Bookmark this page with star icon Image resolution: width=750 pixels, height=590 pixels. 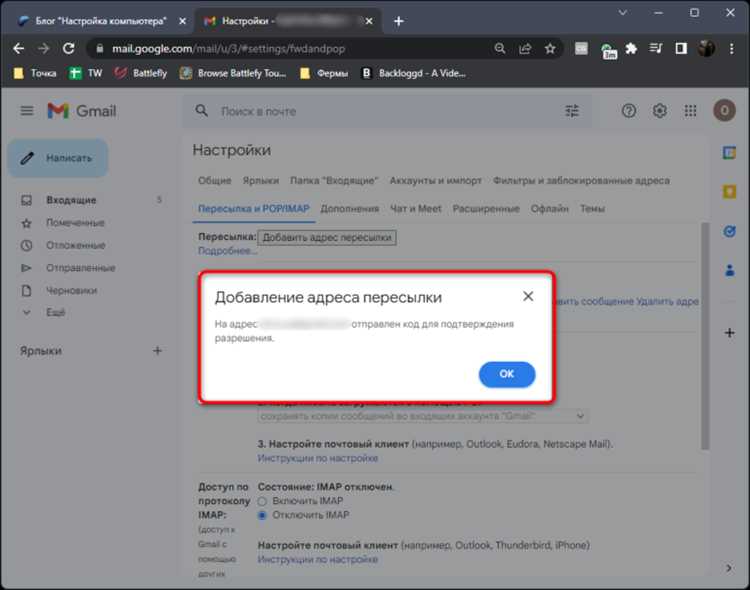click(x=550, y=48)
